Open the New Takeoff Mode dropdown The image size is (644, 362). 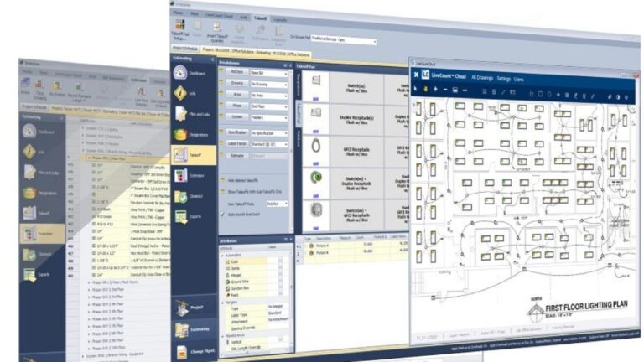coord(278,204)
